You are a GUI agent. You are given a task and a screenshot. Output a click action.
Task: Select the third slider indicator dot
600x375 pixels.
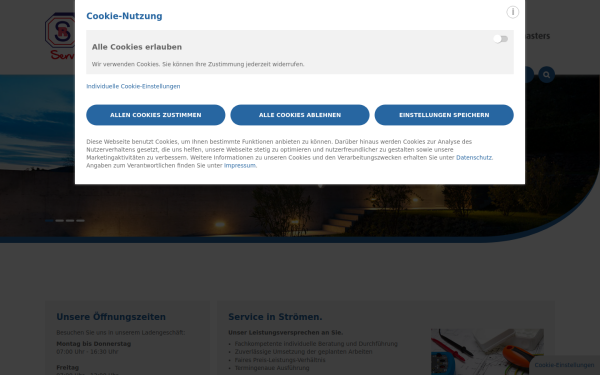[x=70, y=220]
